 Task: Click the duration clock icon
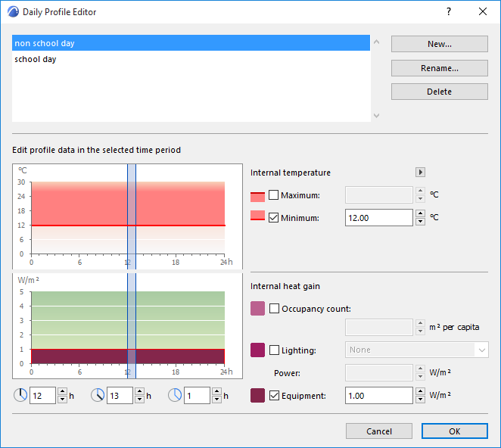tap(175, 395)
